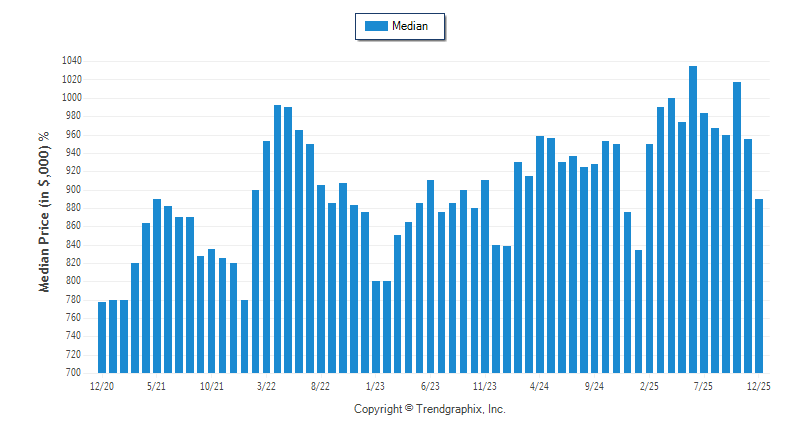Click the 7/25 x-axis date label
Image resolution: width=800 pixels, height=434 pixels.
703,385
